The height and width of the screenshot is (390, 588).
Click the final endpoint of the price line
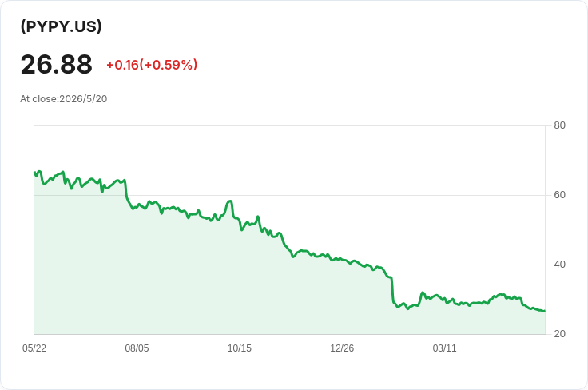(545, 311)
